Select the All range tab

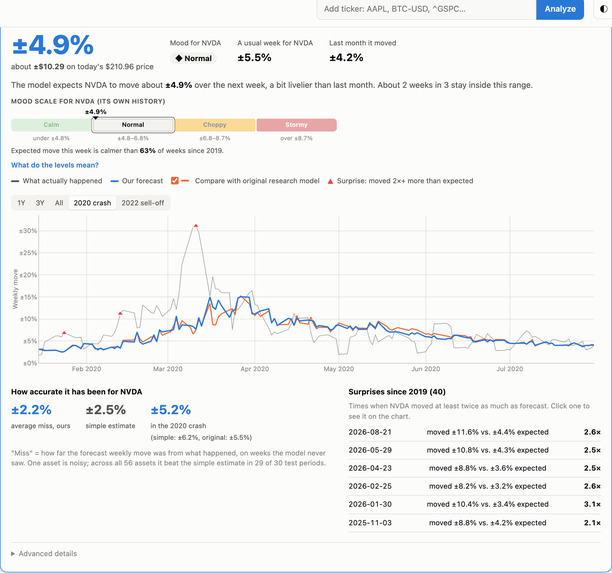click(x=59, y=203)
